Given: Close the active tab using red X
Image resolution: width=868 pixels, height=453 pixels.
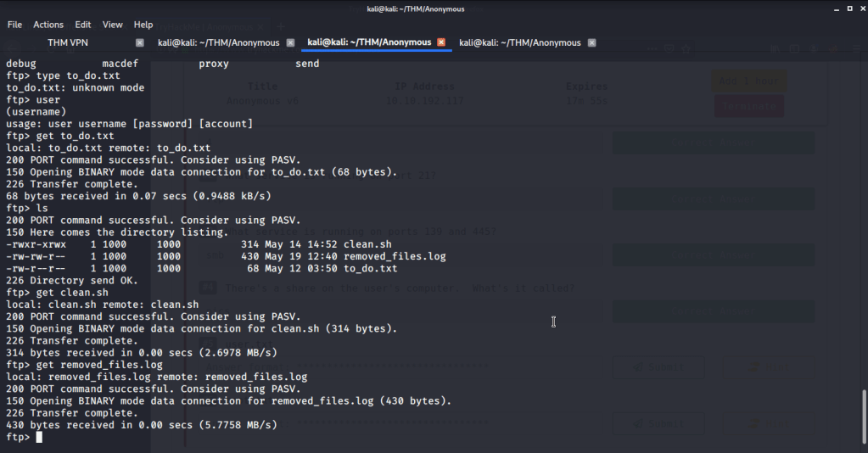Looking at the screenshot, I should [441, 42].
